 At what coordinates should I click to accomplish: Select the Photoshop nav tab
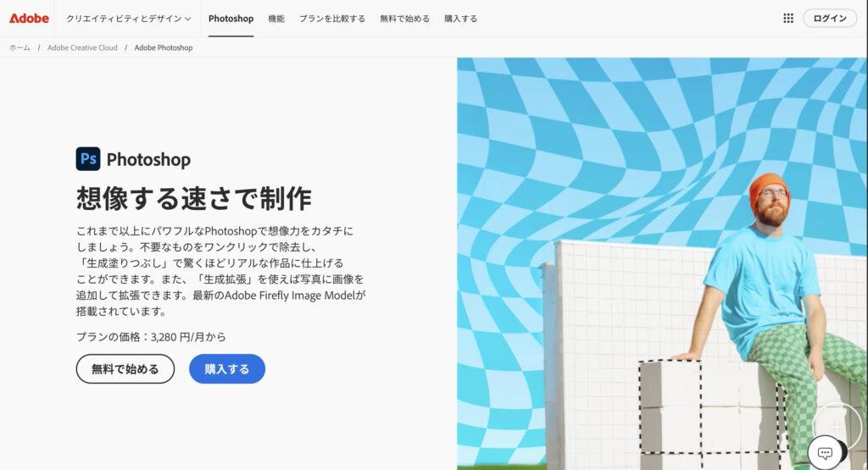click(231, 19)
